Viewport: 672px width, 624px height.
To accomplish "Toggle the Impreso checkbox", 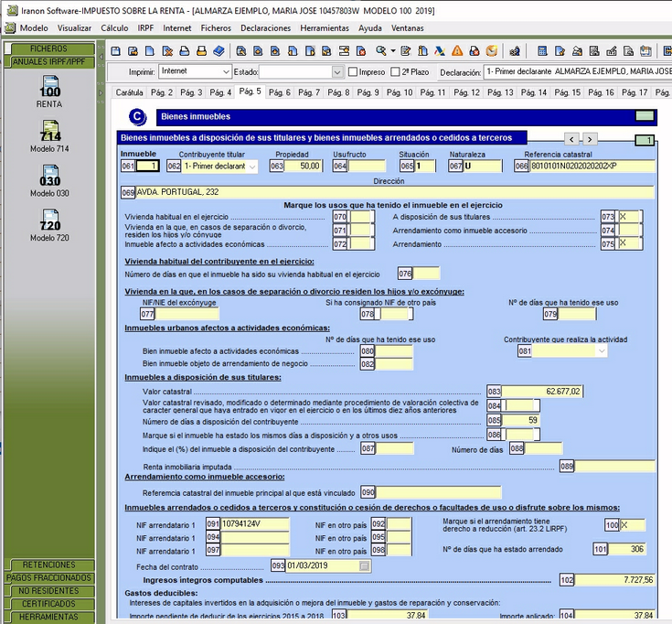I will coord(353,71).
